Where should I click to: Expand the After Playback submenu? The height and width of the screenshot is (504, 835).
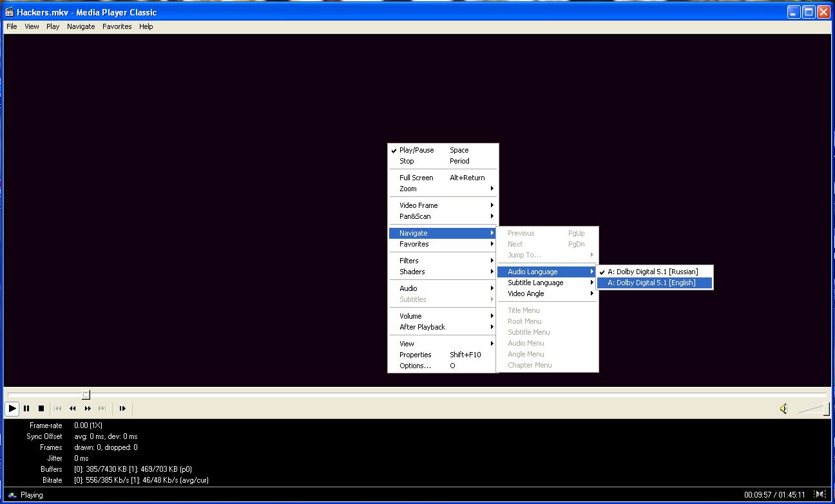click(443, 327)
